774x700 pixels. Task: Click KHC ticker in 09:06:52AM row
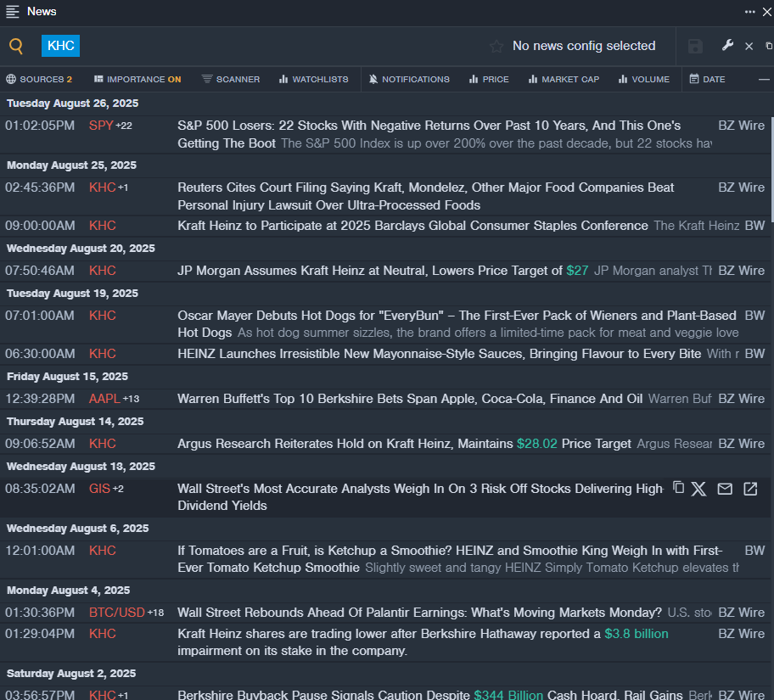click(x=102, y=443)
